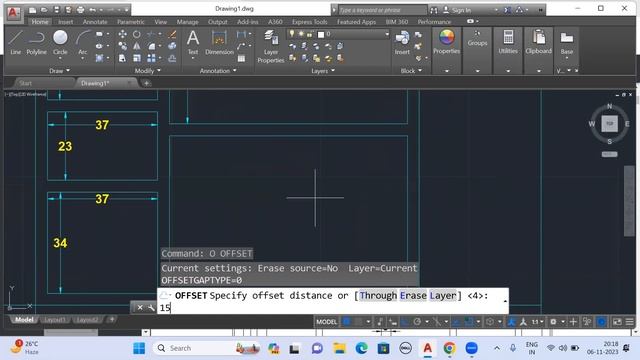This screenshot has width=640, height=360.
Task: Click the MODEL space button in status bar
Action: click(x=327, y=322)
